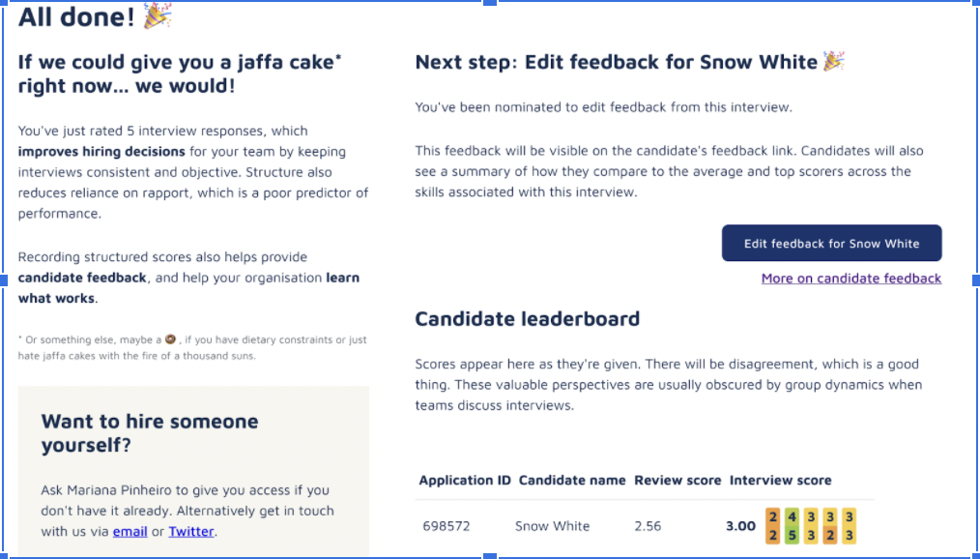The width and height of the screenshot is (980, 559).
Task: Click the right-middle blue selection handle
Action: 975,279
